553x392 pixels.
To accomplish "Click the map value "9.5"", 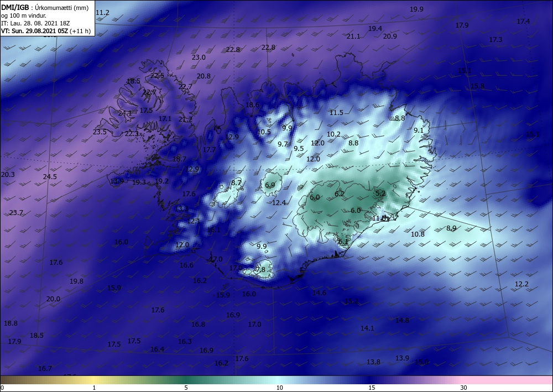I will pyautogui.click(x=299, y=148).
